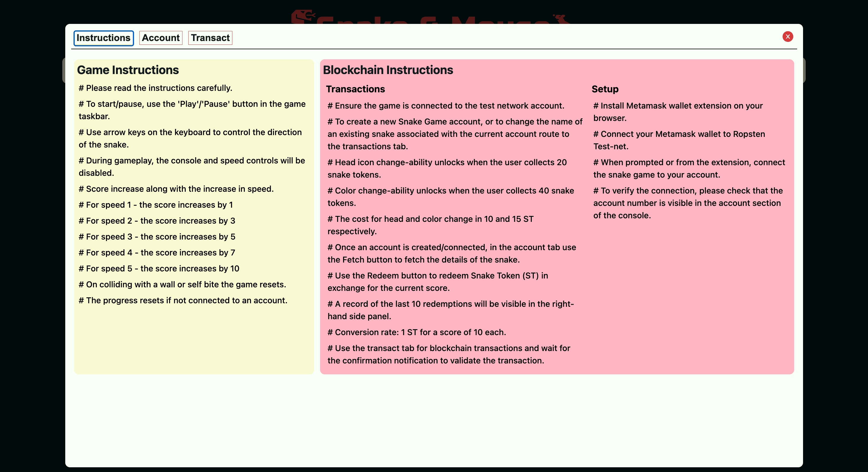The image size is (868, 472).
Task: Click the 'When prompted or from the extension' line
Action: click(689, 168)
